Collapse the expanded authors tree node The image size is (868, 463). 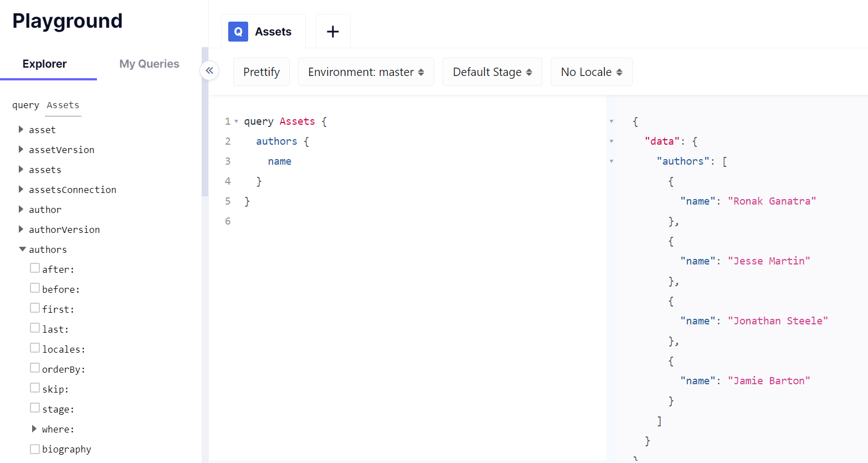[22, 250]
